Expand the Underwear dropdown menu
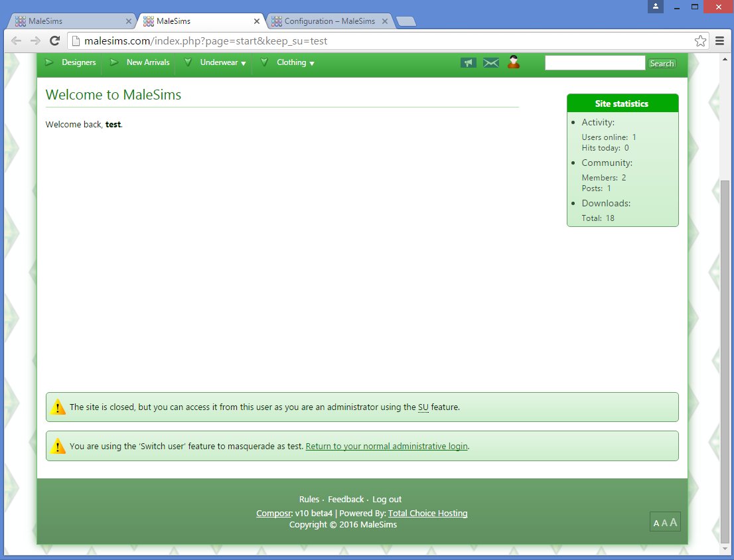734x560 pixels. click(222, 62)
